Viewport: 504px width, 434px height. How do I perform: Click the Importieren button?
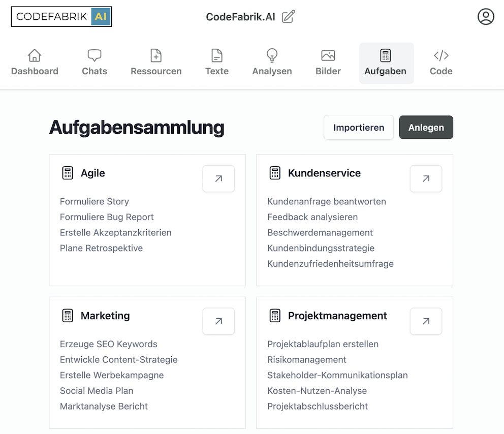(359, 128)
